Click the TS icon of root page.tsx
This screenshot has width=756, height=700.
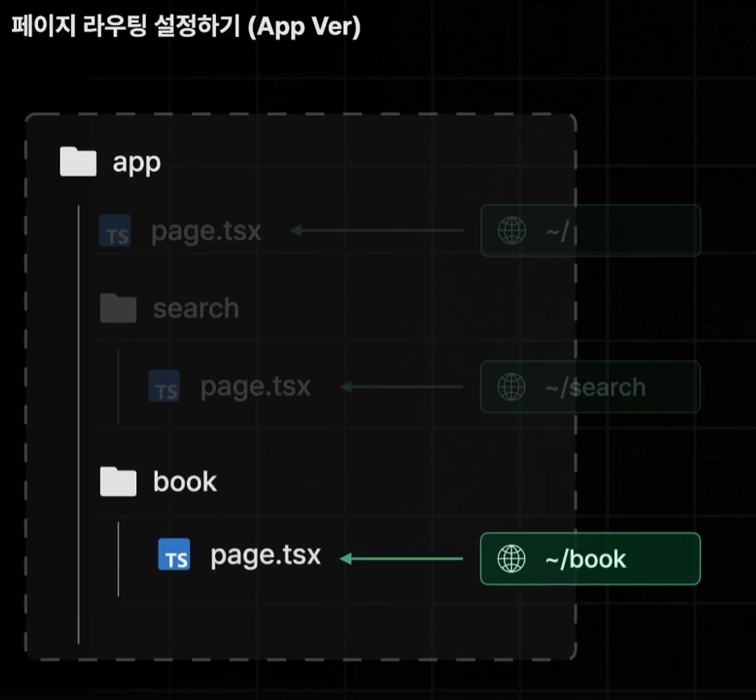(114, 231)
